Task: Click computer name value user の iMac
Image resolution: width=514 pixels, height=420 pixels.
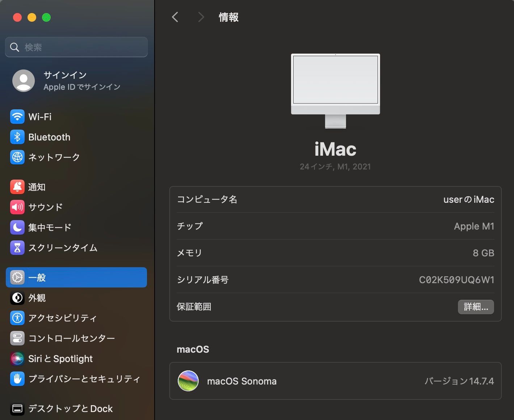Action: point(469,199)
